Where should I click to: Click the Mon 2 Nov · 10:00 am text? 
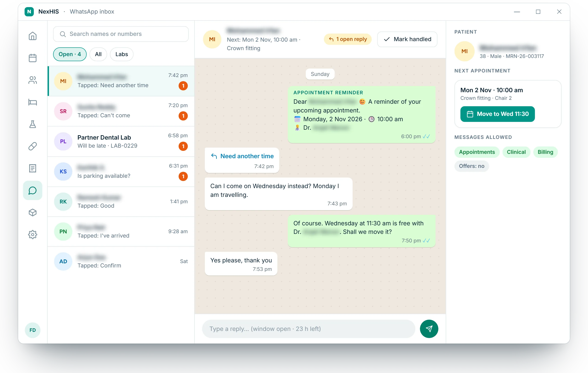[x=491, y=90]
